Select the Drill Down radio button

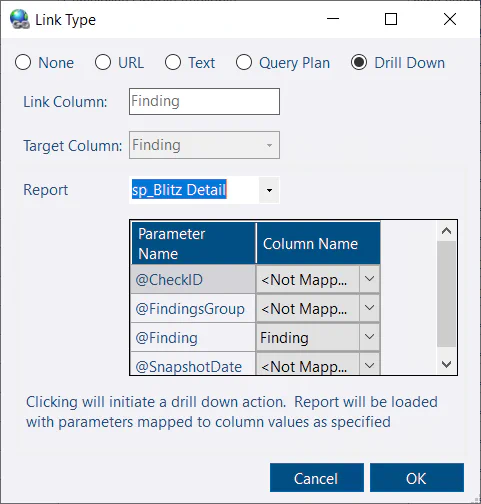359,62
